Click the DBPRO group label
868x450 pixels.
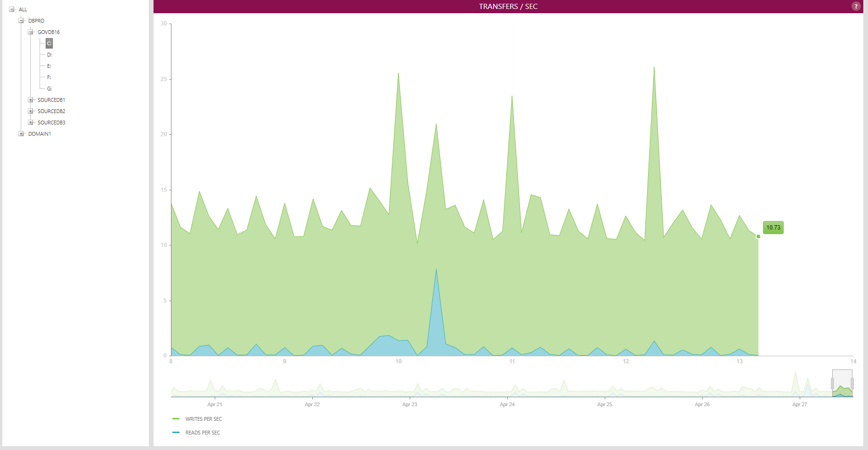[36, 21]
